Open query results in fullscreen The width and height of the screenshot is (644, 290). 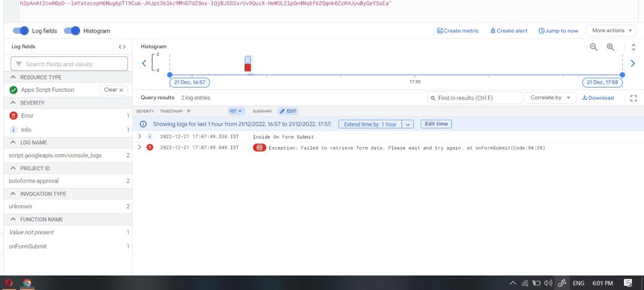633,98
